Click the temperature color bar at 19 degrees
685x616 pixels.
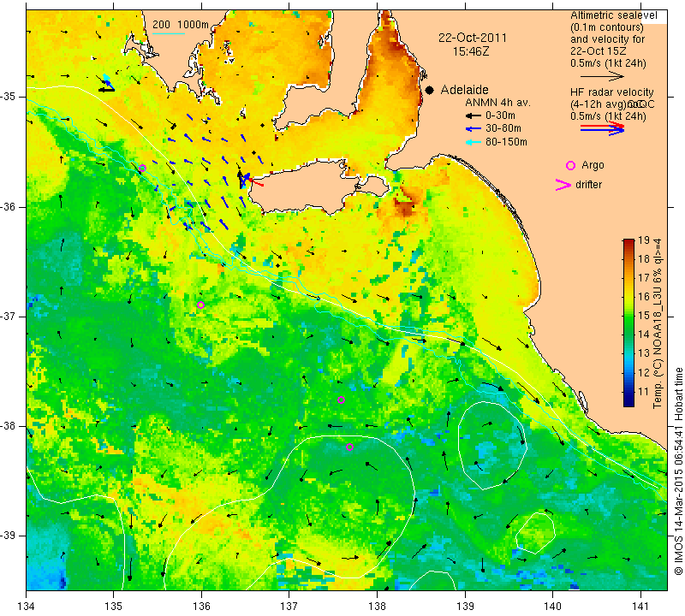coord(628,240)
